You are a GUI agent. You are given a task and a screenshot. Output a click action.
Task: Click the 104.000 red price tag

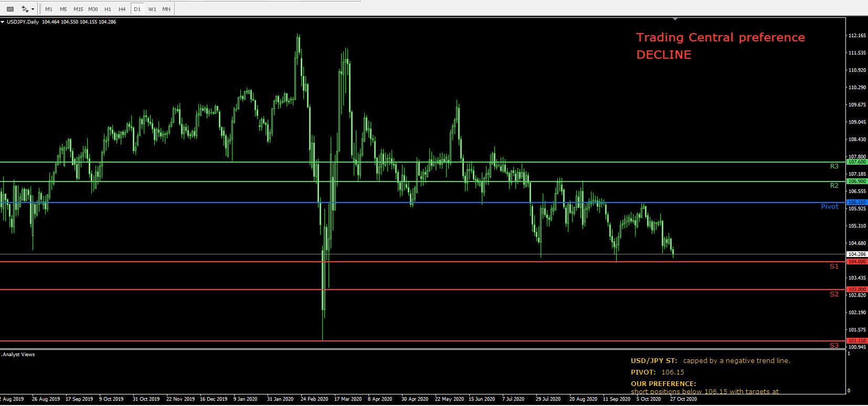tap(857, 262)
